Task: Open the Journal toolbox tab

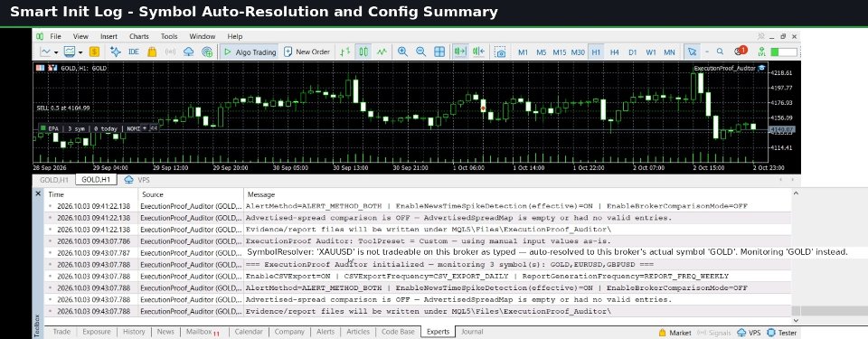Action: (472, 332)
